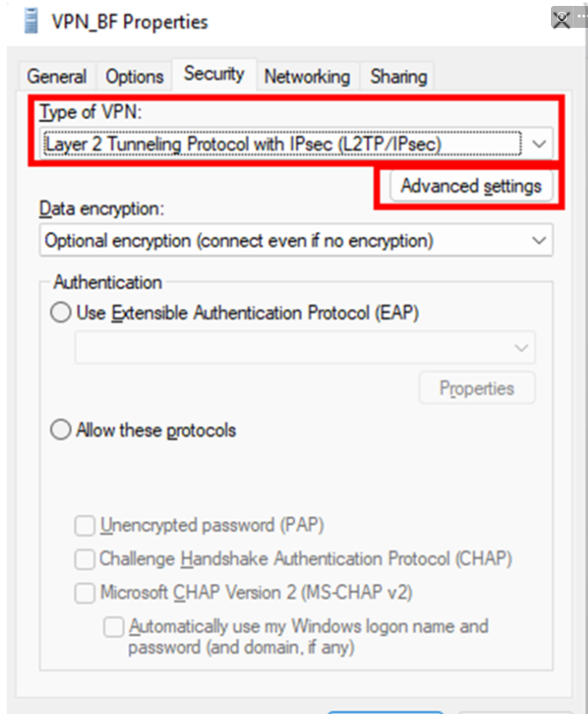
Task: Toggle Microsoft CHAP Version 2 checkbox
Action: (84, 593)
